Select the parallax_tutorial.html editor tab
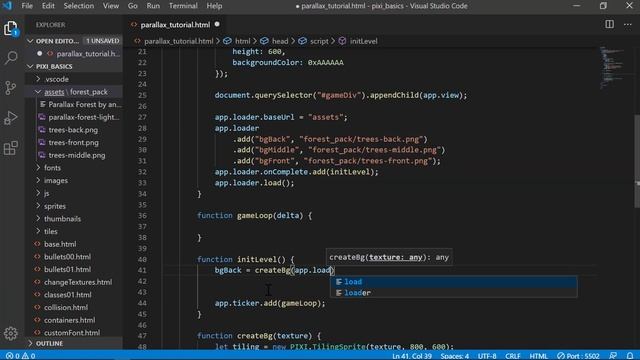 [x=175, y=24]
